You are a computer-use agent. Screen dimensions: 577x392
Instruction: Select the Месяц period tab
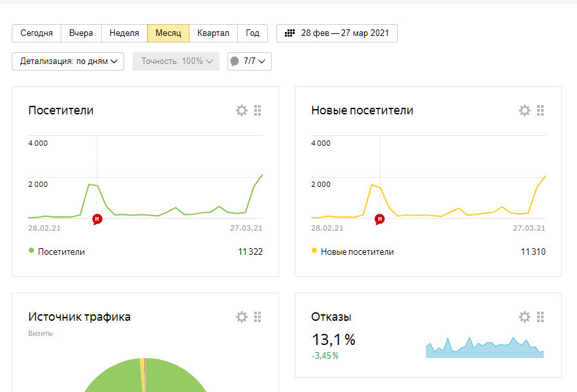coord(168,33)
